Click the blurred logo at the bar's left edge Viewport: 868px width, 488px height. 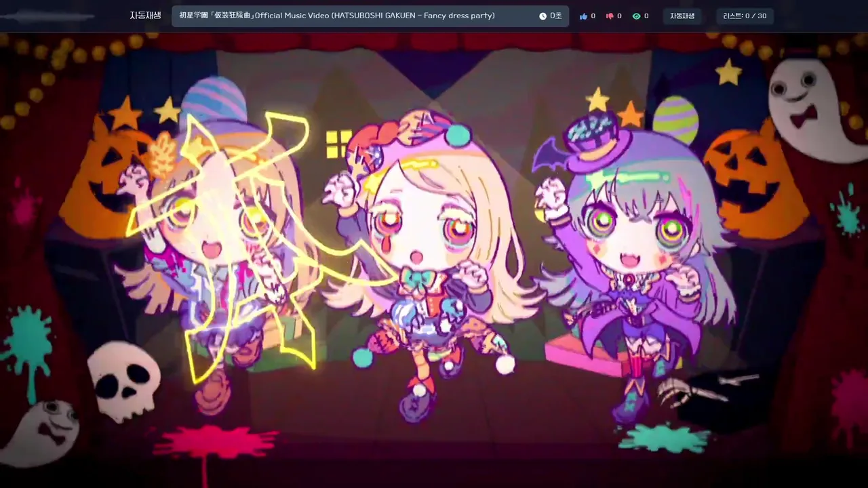tap(47, 16)
